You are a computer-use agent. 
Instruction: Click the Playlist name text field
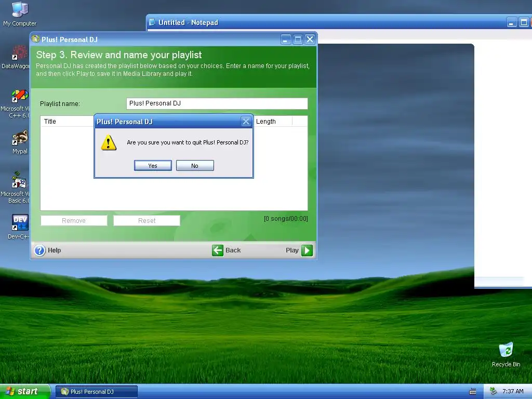pyautogui.click(x=217, y=103)
